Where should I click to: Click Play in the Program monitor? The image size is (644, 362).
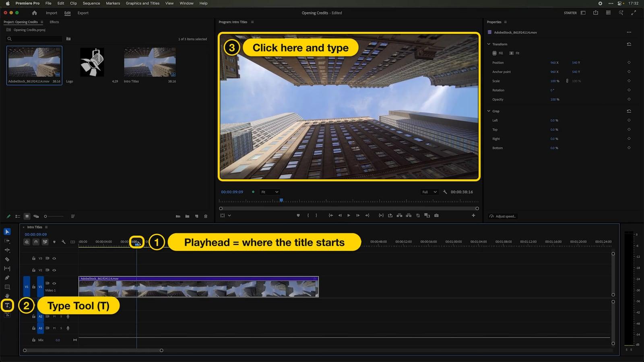349,216
